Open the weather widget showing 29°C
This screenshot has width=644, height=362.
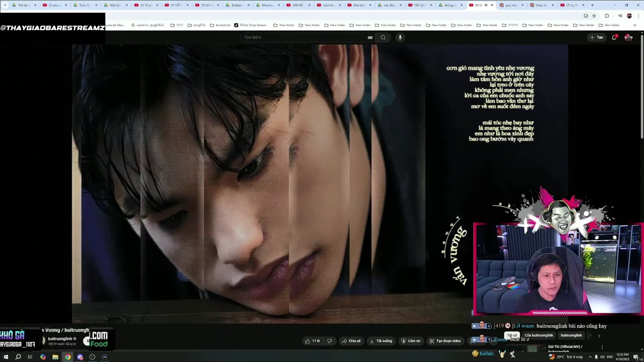coord(566,357)
